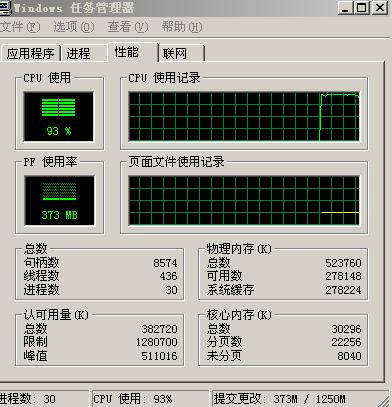
Task: Minimize the Task Manager window
Action: (345, 8)
